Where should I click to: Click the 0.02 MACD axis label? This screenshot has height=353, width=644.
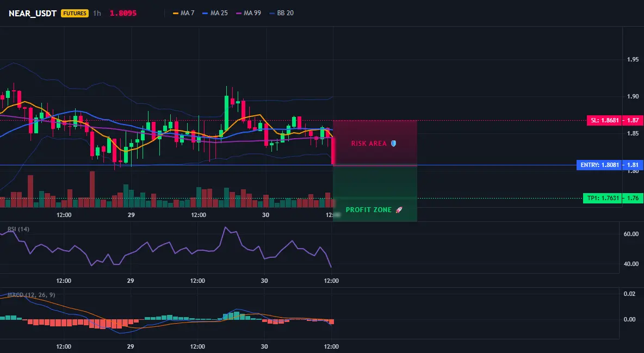(x=629, y=294)
